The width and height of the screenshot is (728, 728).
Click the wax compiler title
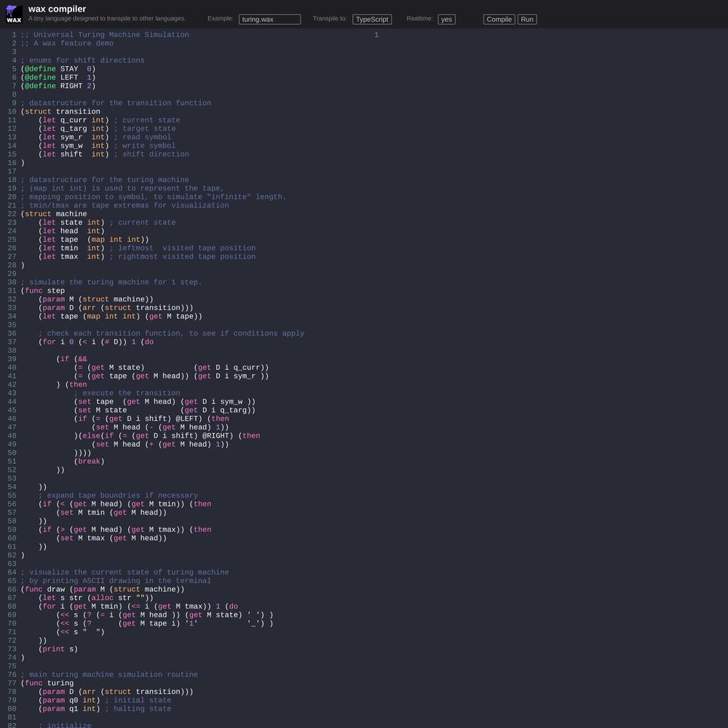point(57,9)
